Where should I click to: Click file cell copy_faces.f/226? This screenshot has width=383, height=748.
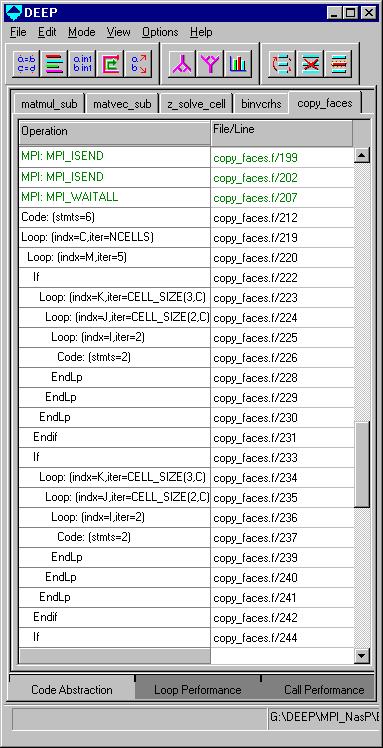(283, 358)
